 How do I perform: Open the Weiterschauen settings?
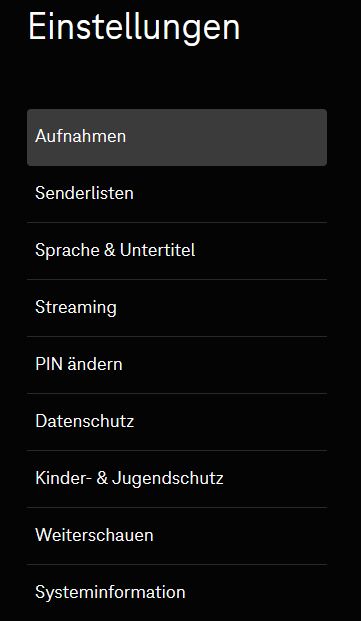point(177,536)
